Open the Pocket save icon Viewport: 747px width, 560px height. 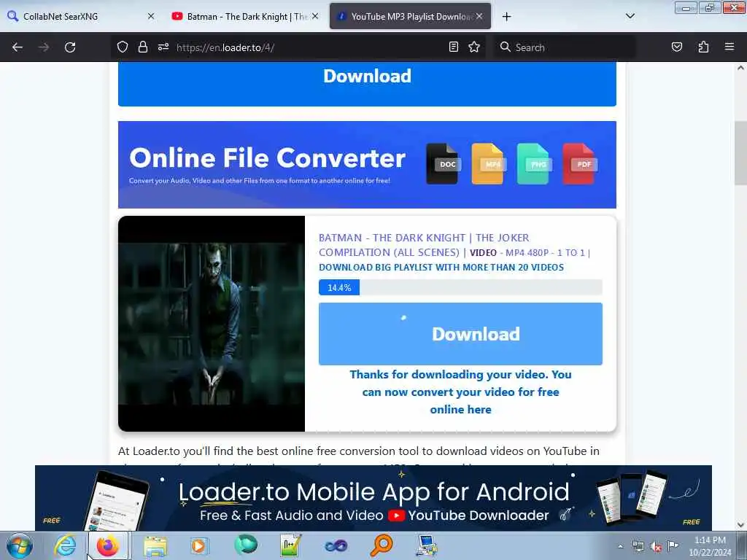click(676, 47)
